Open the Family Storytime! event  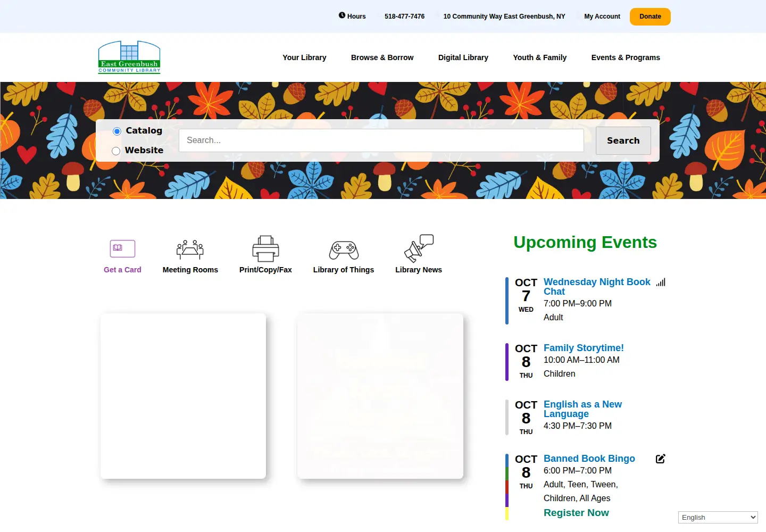[584, 348]
